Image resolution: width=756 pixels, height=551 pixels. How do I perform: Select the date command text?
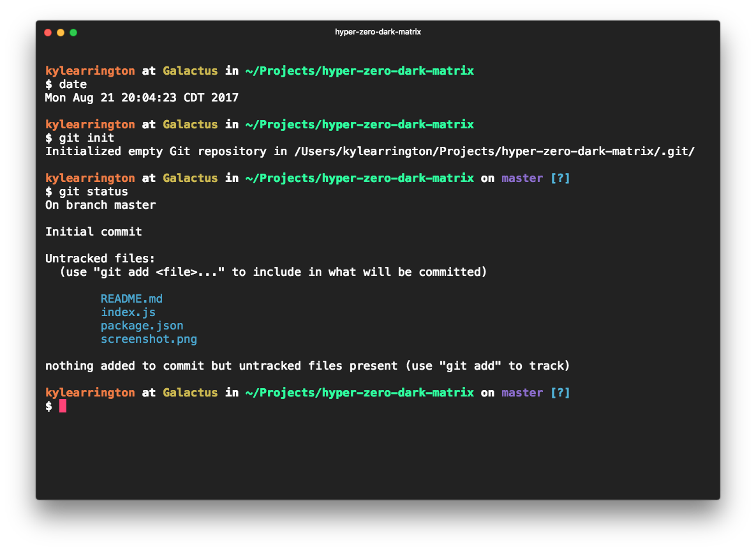[x=72, y=84]
